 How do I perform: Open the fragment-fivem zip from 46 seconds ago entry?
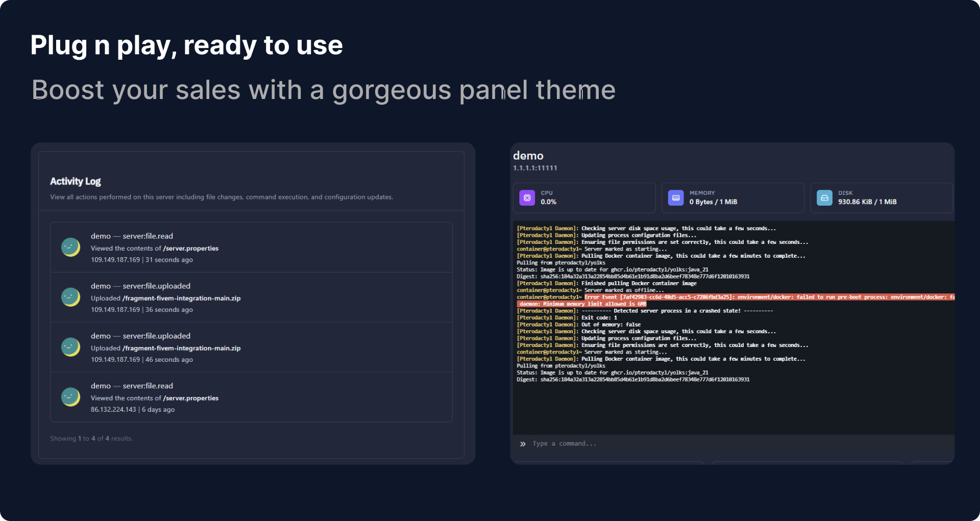point(181,349)
